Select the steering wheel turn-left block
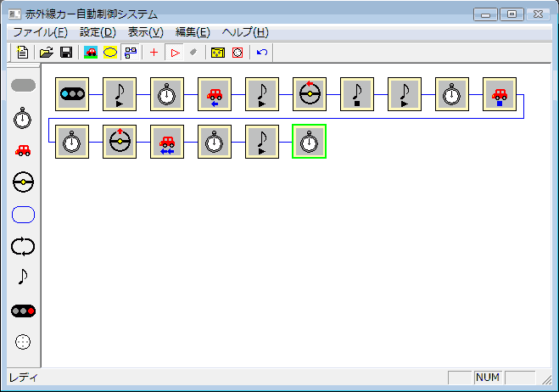The width and height of the screenshot is (559, 392). point(310,94)
